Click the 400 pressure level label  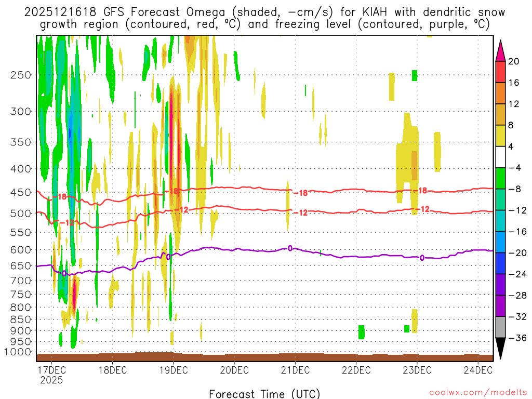pyautogui.click(x=21, y=169)
